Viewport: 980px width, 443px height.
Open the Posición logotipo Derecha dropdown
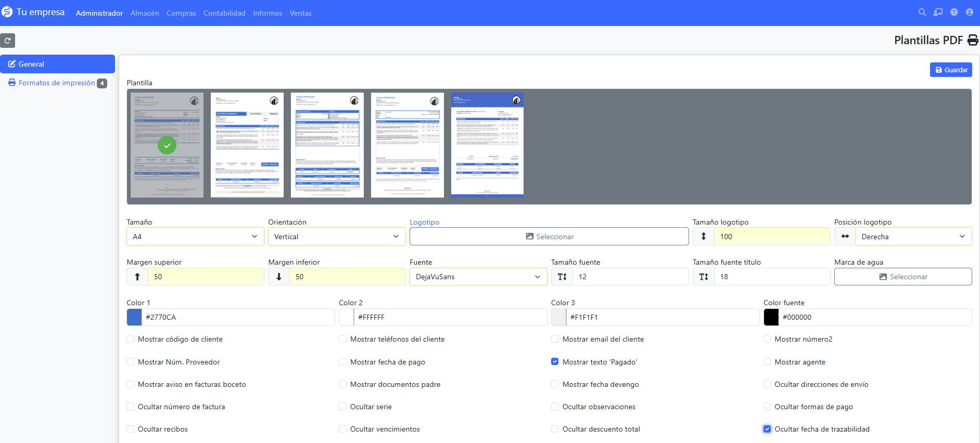point(913,237)
